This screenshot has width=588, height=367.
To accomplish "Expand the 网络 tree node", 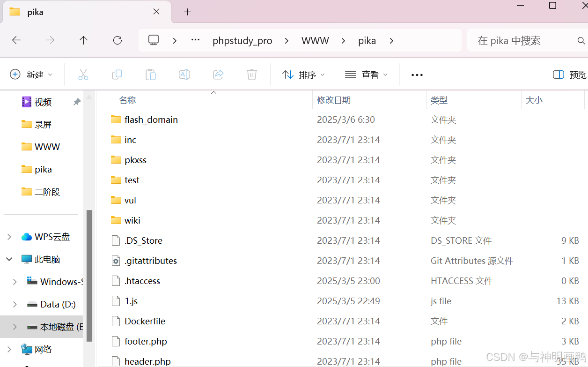I will click(9, 349).
